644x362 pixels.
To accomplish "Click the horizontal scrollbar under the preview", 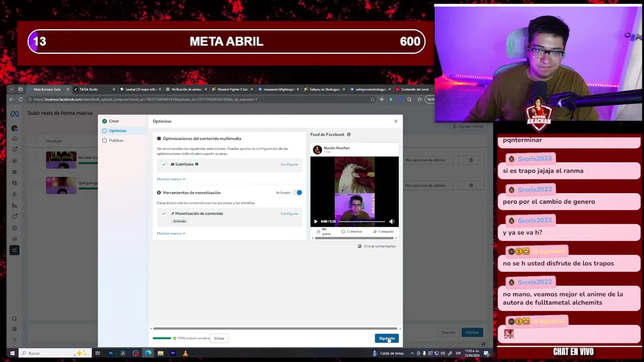I will 354,238.
